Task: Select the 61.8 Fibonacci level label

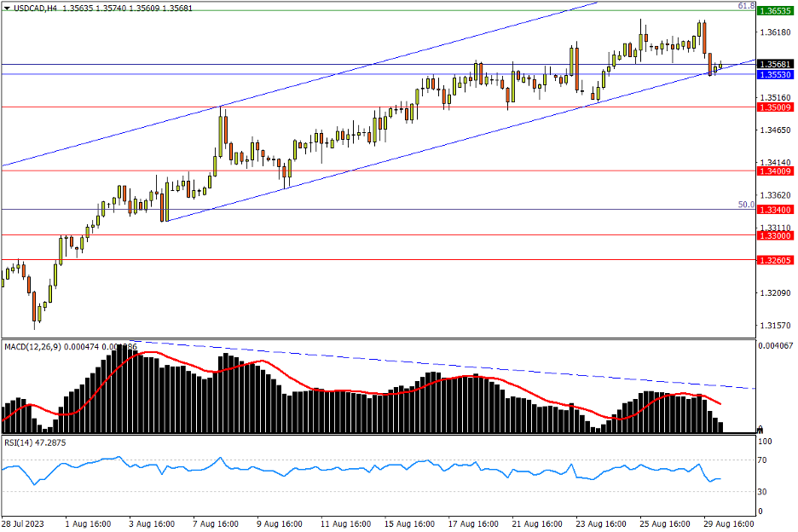Action: click(x=746, y=6)
